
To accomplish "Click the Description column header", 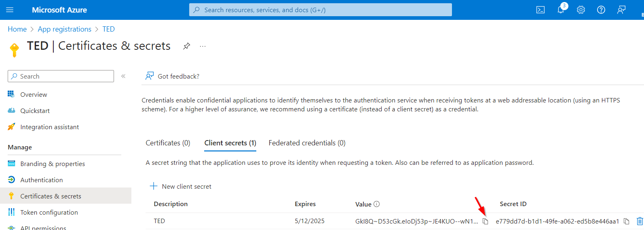I will [171, 204].
